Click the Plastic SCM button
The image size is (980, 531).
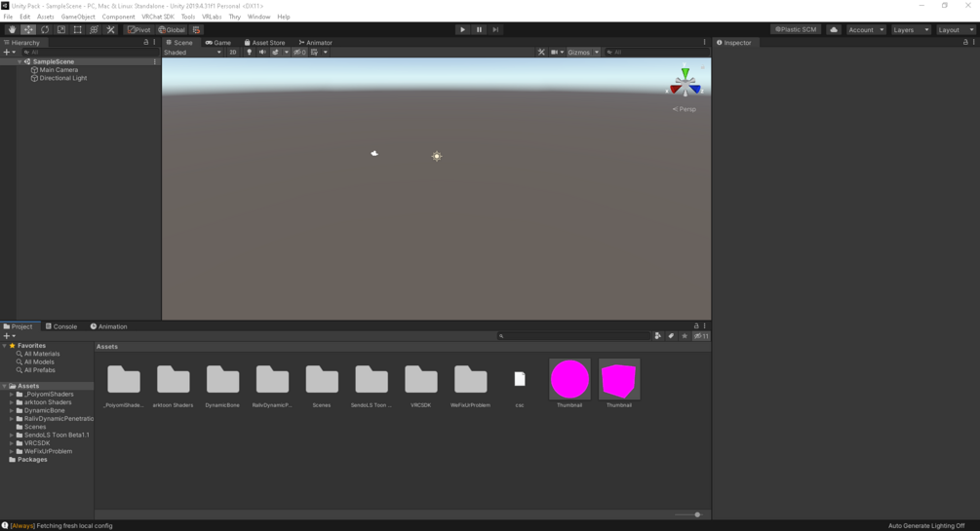point(796,29)
